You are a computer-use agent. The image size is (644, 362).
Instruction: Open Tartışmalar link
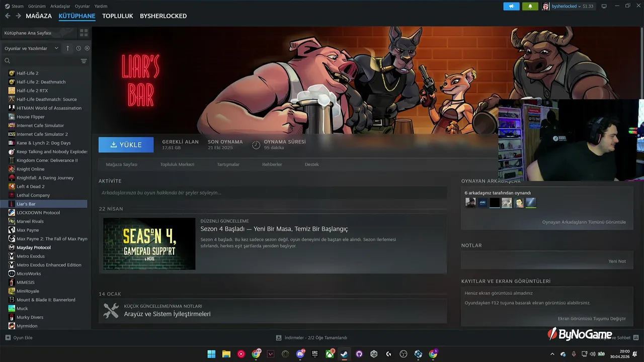[x=228, y=164]
